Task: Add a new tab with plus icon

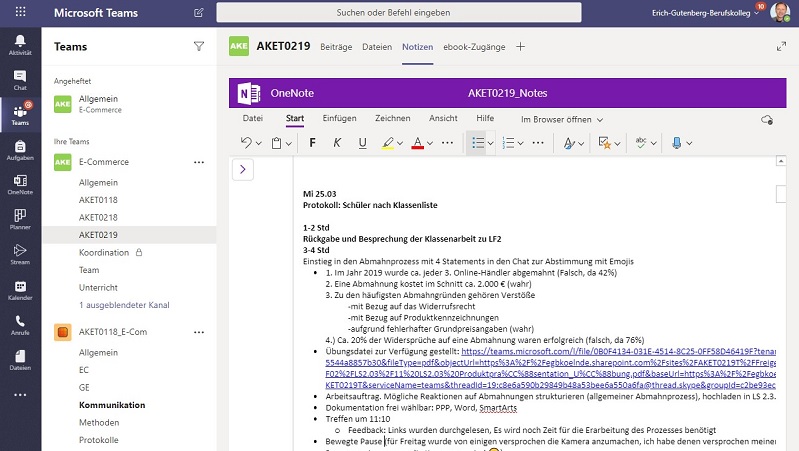Action: [x=520, y=46]
